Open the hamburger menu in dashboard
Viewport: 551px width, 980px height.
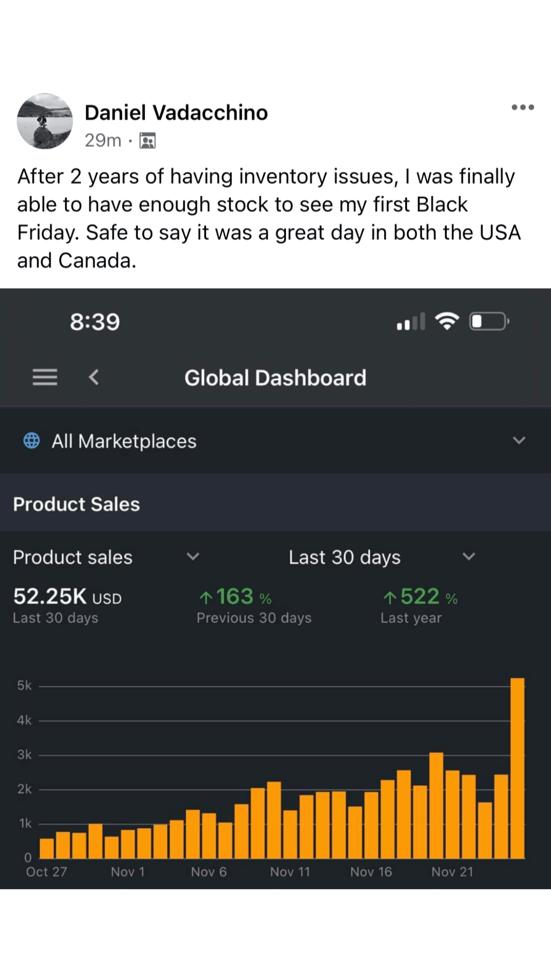[45, 377]
